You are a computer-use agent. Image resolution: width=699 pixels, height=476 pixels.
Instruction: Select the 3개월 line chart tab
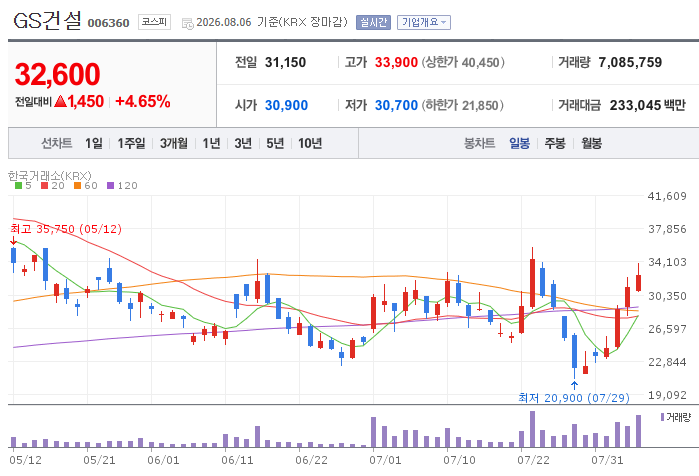(173, 144)
